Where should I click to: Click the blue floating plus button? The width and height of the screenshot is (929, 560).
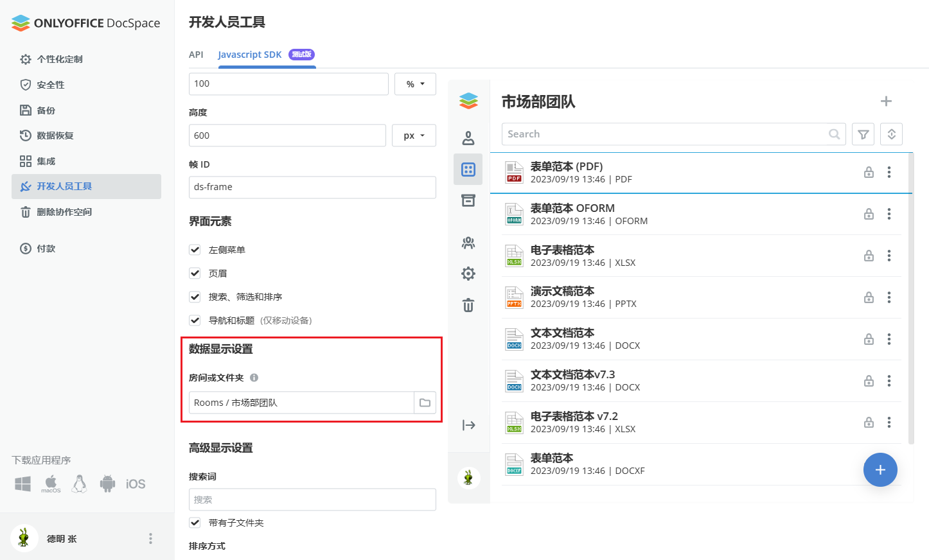tap(880, 469)
